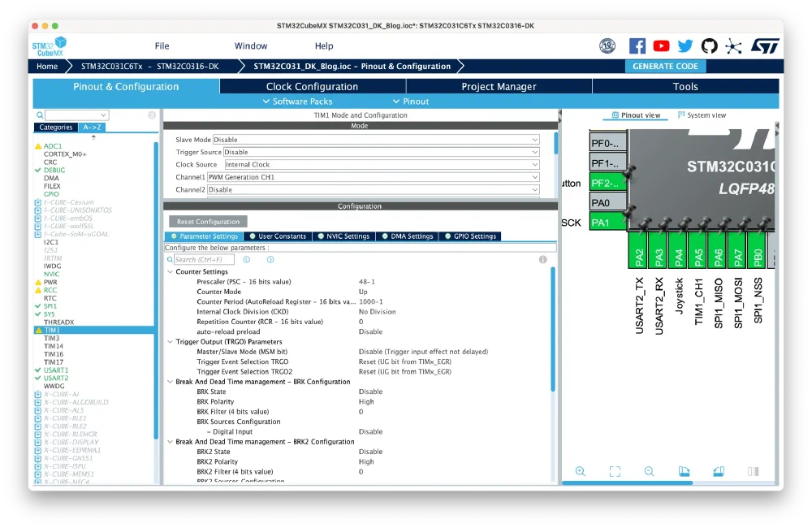Switch to System view
The height and width of the screenshot is (528, 812).
702,115
